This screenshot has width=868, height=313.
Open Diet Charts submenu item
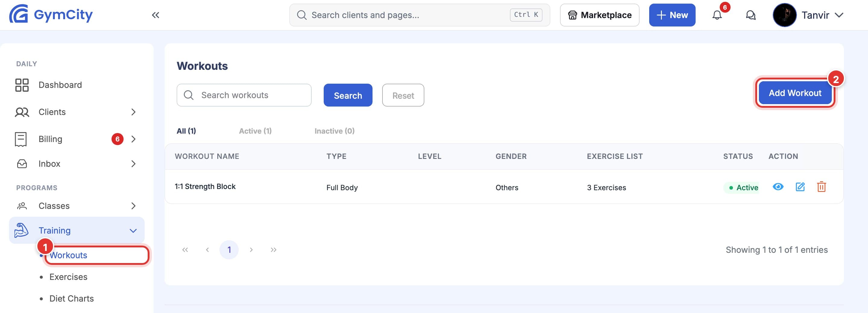[x=71, y=299]
